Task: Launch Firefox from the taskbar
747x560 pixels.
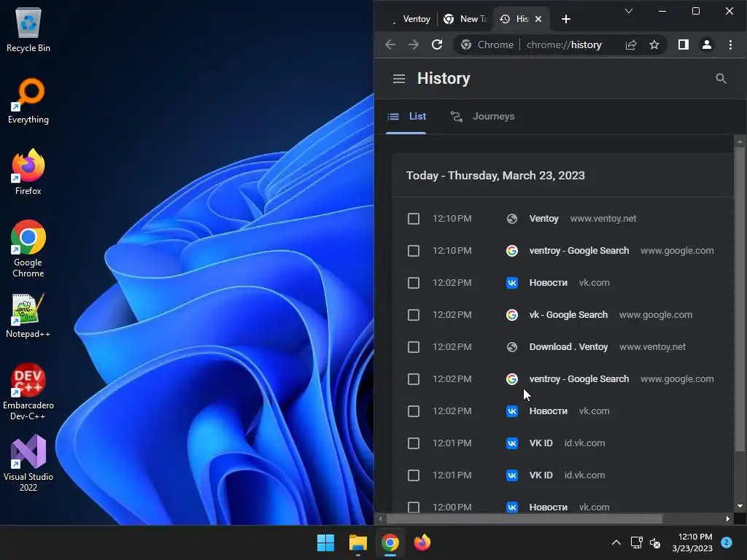Action: pos(422,542)
